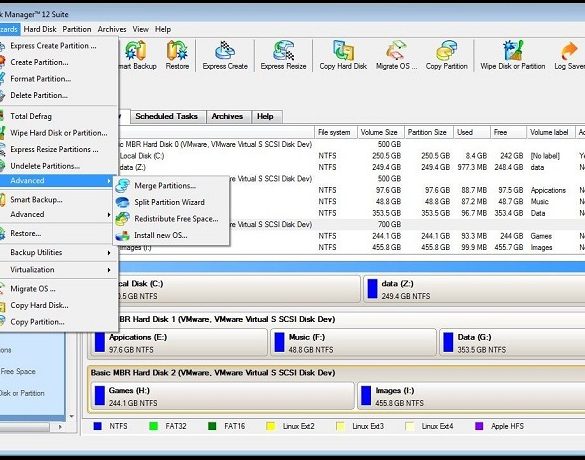The height and width of the screenshot is (460, 585).
Task: Open the Help menu in the menu bar
Action: (163, 29)
